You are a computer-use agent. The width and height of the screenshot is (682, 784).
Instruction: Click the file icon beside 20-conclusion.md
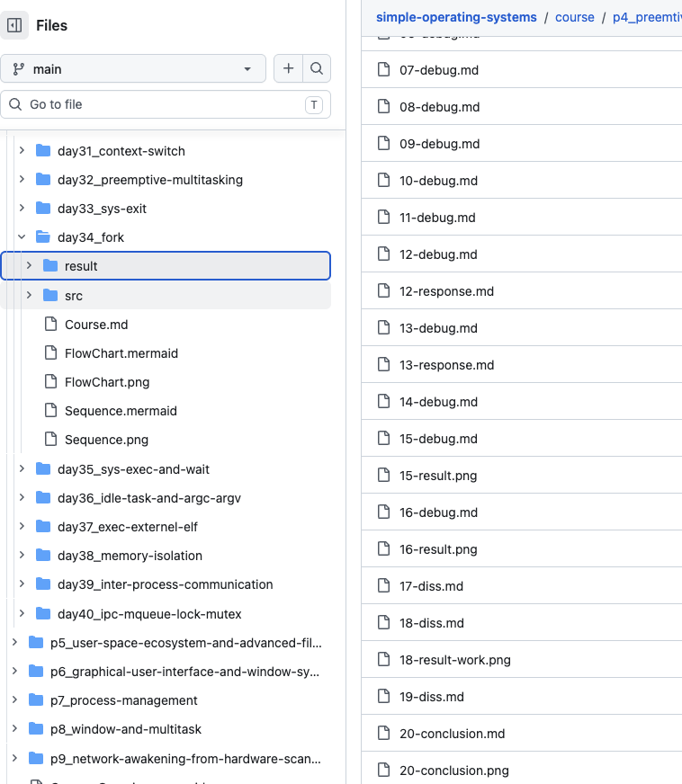(384, 734)
